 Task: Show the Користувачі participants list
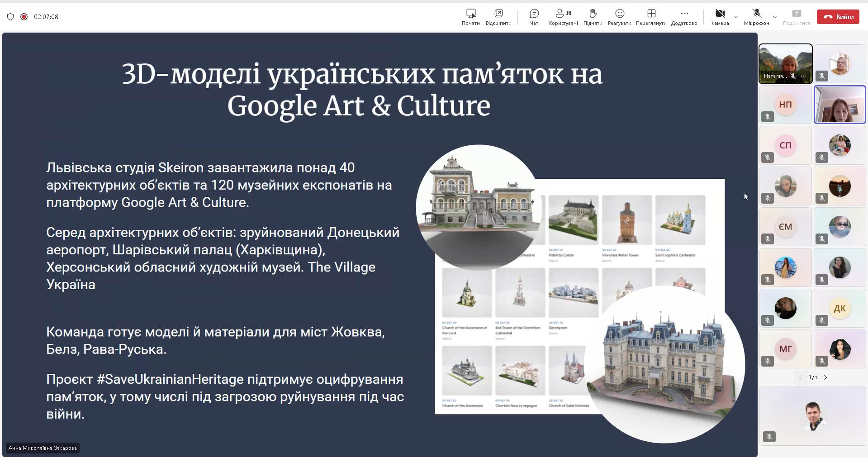pyautogui.click(x=563, y=17)
